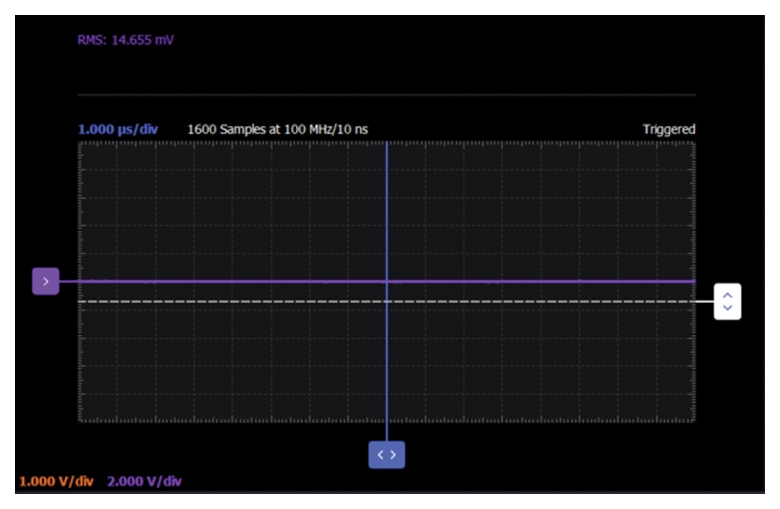The image size is (780, 509).
Task: Click the Triggered status indicator
Action: [668, 129]
